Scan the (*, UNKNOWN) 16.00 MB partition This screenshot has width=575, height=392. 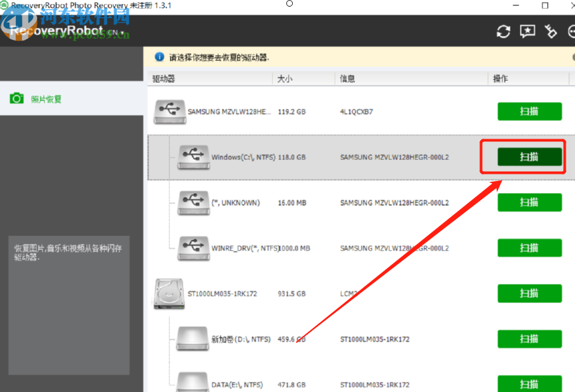point(530,202)
